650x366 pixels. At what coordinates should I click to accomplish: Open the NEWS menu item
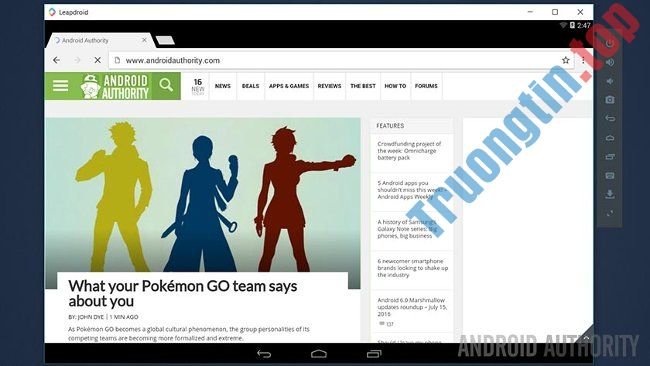coord(223,86)
